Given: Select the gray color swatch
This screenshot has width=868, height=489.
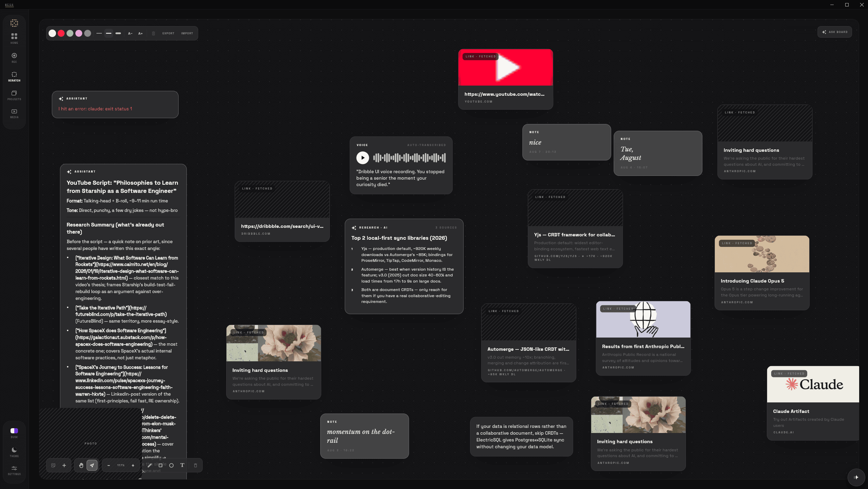Looking at the screenshot, I should (x=88, y=33).
